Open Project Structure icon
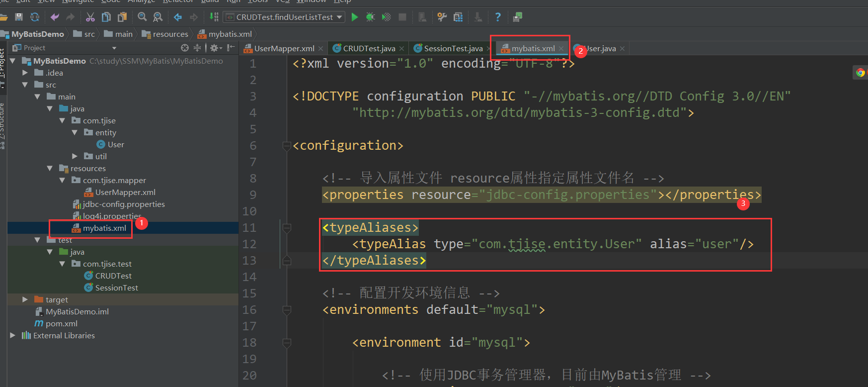 tap(458, 17)
